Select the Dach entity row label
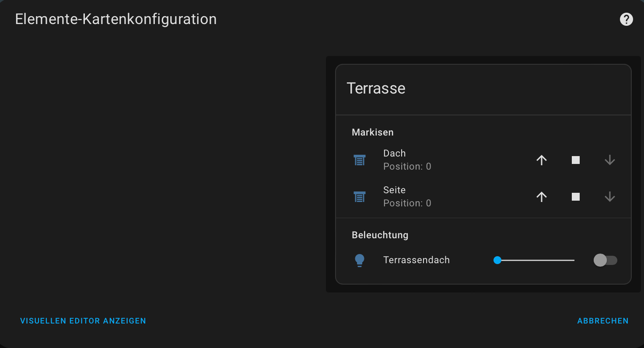 click(395, 153)
